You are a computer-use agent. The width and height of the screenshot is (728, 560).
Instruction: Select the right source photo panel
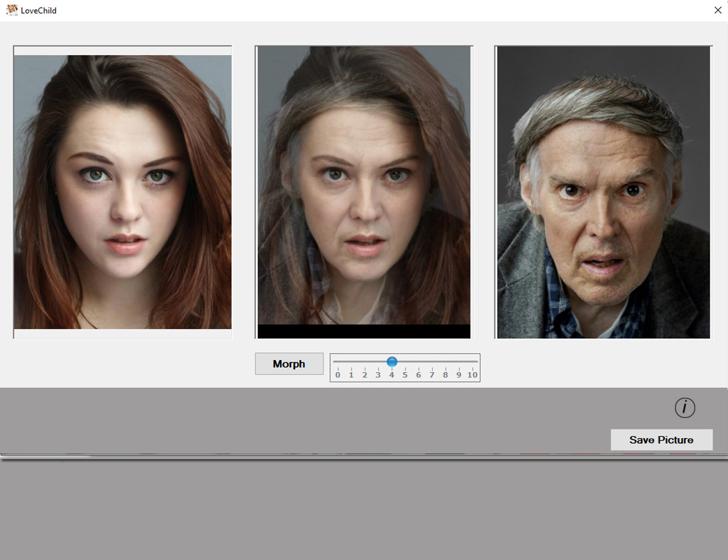(603, 192)
